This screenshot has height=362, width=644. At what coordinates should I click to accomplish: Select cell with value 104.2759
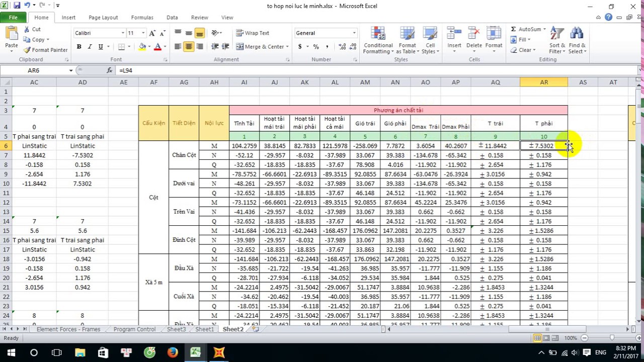pos(244,146)
